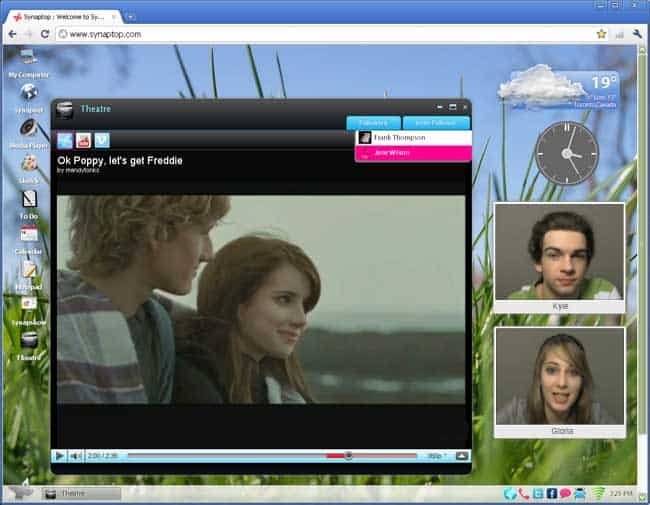The height and width of the screenshot is (505, 650).
Task: Click the globe icon in the system tray
Action: pos(510,493)
